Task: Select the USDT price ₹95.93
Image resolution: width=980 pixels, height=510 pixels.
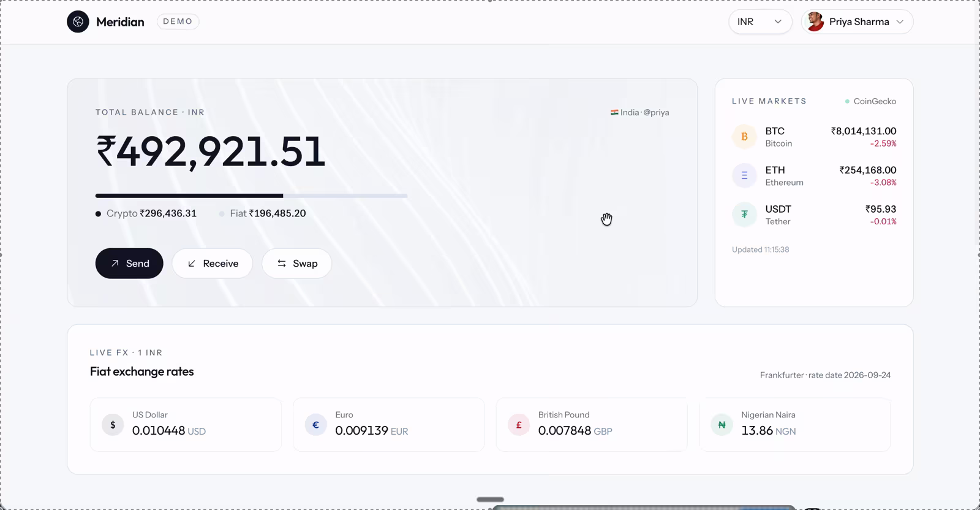Action: 881,209
